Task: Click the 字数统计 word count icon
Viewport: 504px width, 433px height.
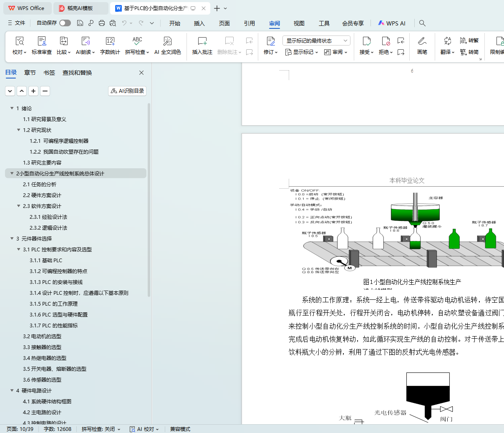Action: (110, 41)
